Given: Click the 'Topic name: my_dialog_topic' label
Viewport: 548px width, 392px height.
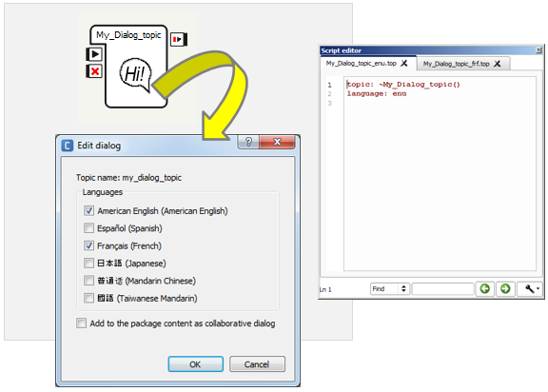Looking at the screenshot, I should tap(129, 178).
